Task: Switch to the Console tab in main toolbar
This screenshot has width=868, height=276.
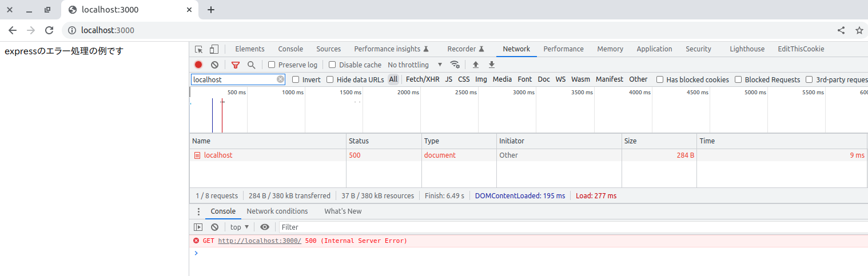Action: 290,49
